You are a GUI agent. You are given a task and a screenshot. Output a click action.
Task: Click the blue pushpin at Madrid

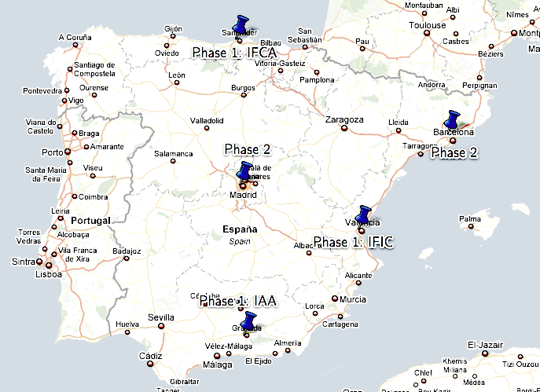[245, 171]
